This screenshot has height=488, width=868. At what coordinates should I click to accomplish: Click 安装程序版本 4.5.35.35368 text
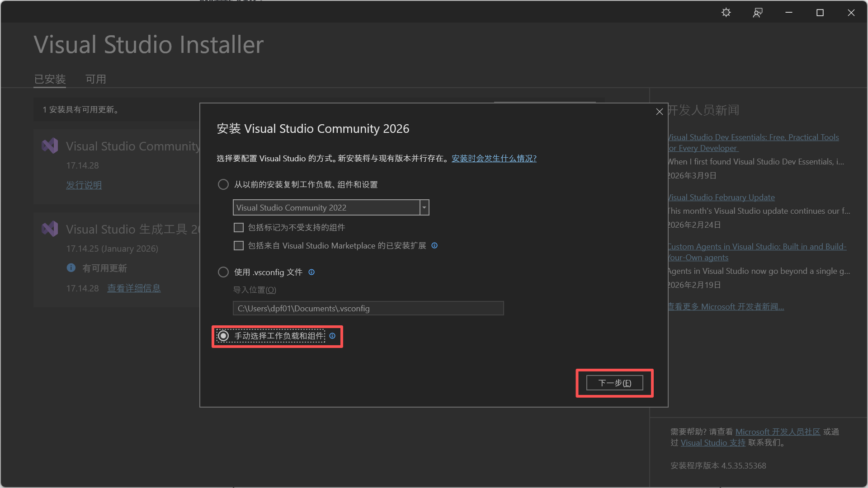[718, 465]
